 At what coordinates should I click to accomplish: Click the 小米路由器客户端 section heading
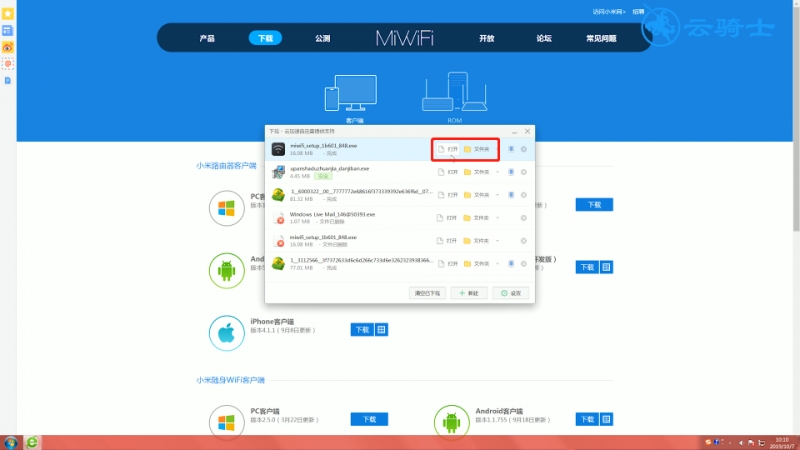[x=226, y=166]
